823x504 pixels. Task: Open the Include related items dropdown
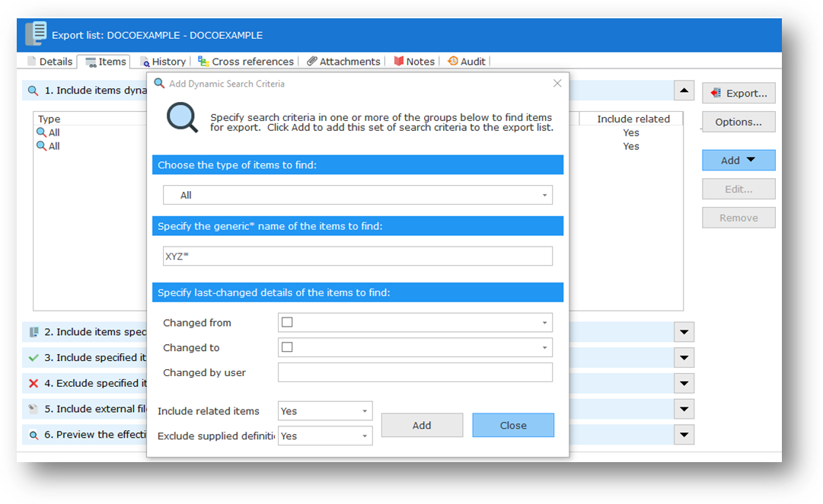coord(325,411)
